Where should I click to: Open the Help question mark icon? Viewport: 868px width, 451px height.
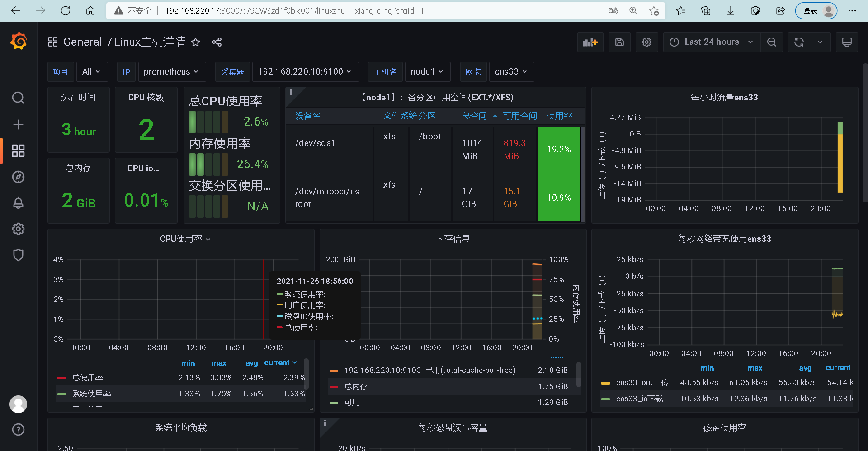point(18,429)
